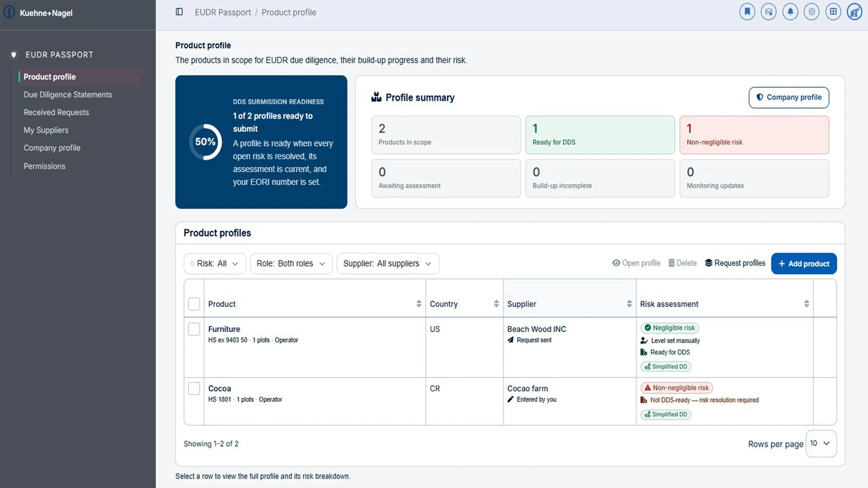
Task: Open the settings gear icon
Action: point(812,12)
